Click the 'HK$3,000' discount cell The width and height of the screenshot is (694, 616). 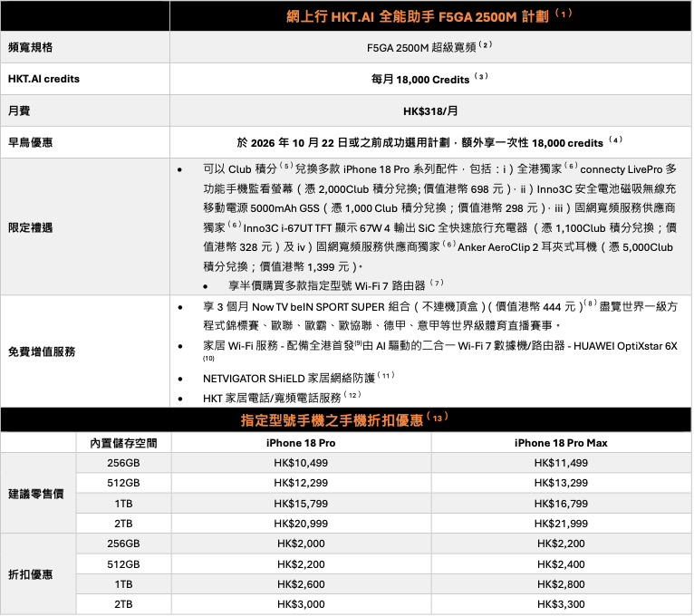tap(301, 604)
